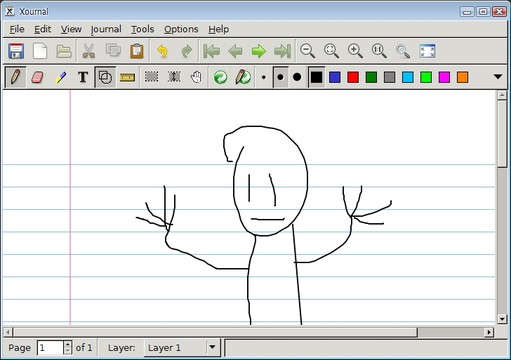Select the Eraser tool
The image size is (511, 360).
click(x=38, y=77)
